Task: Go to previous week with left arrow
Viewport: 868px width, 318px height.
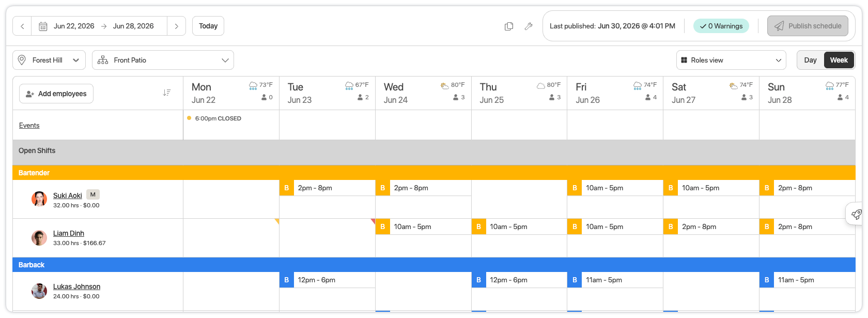Action: (x=22, y=26)
